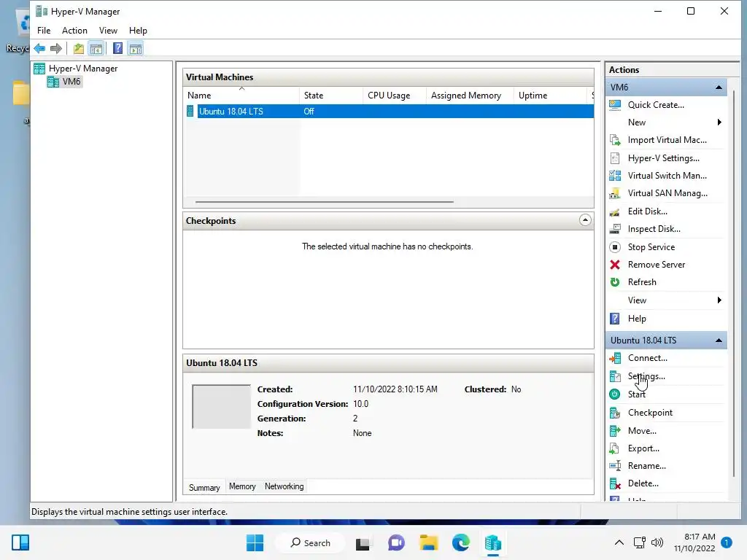Click the Forward arrow toolbar icon
747x560 pixels.
[56, 48]
